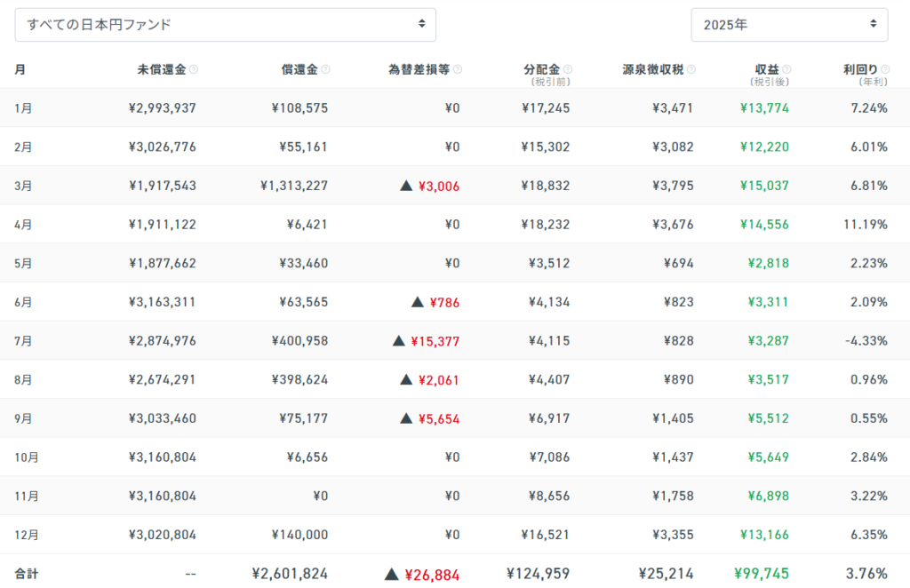910x588 pixels.
Task: Click the total profit value ¥99,745
Action: coord(762,574)
